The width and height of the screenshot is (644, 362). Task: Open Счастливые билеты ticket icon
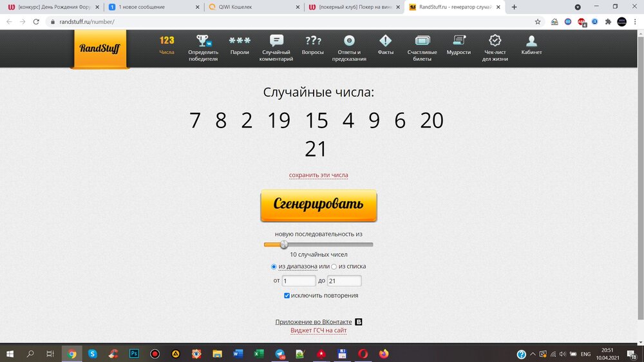[x=422, y=41]
